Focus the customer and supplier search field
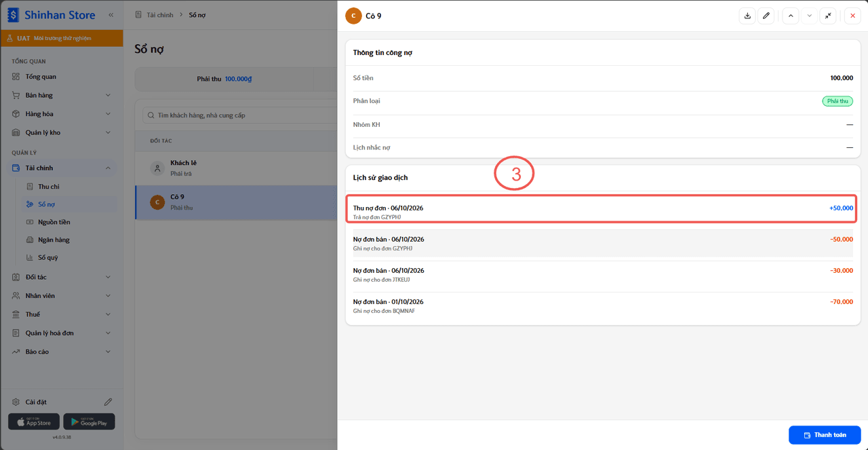The image size is (868, 450). click(x=239, y=115)
